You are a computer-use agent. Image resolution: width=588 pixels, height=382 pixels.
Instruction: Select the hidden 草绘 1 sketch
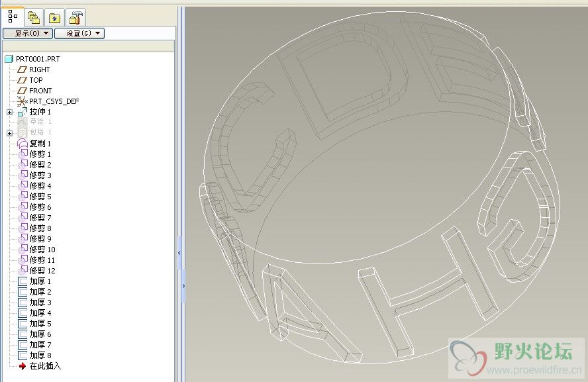coord(40,122)
